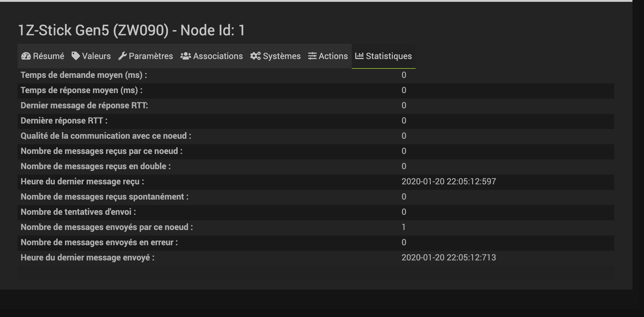The image size is (644, 317).
Task: Go to the Systèmes tab
Action: tap(275, 56)
